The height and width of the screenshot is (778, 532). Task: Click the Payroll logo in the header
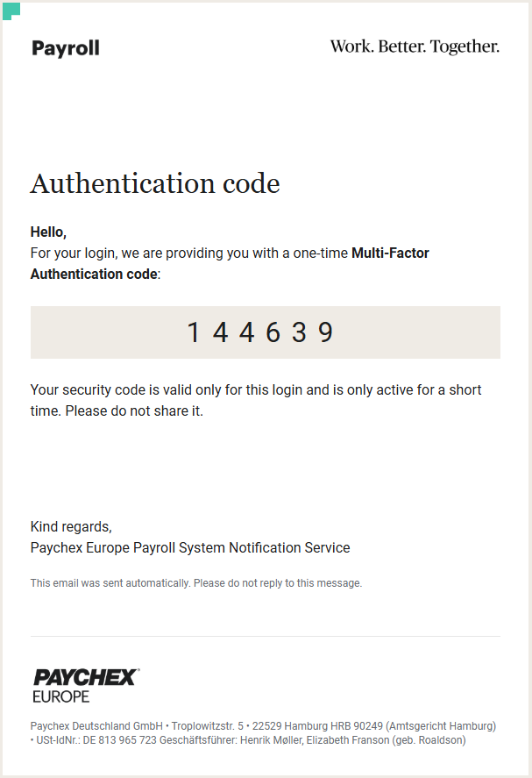(x=66, y=48)
